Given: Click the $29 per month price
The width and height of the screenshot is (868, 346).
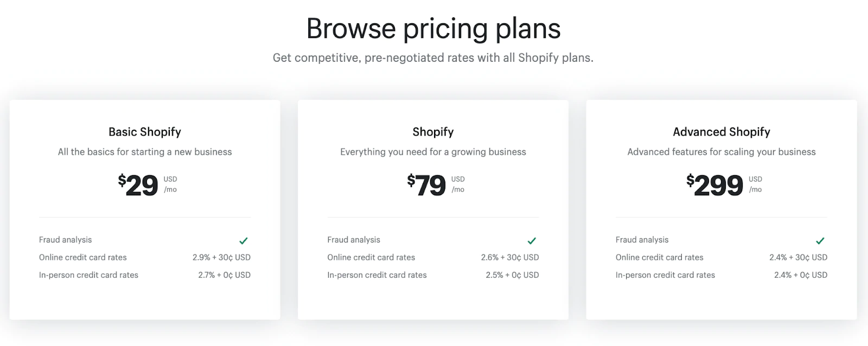Looking at the screenshot, I should point(139,185).
